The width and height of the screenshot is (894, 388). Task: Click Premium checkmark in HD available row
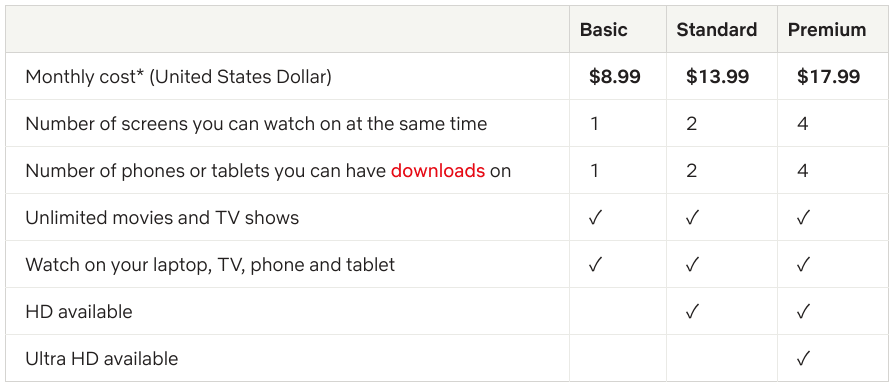[803, 312]
